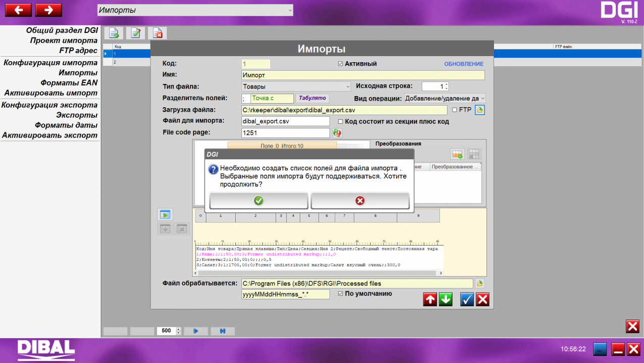644x363 pixels.
Task: Click the refresh icon beside File code page
Action: pos(337,133)
